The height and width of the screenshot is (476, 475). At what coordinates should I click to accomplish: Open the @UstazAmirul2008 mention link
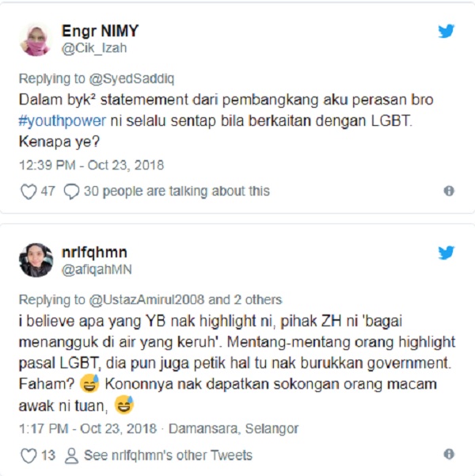[x=147, y=299]
